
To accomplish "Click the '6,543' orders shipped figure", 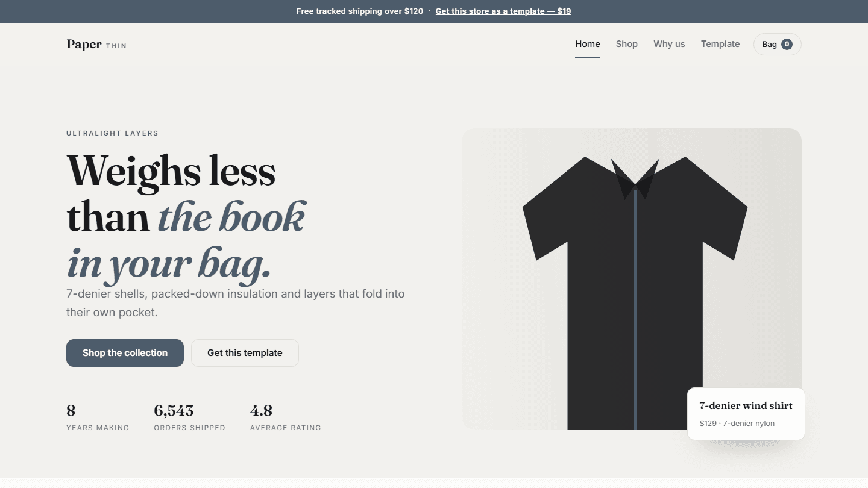I will [174, 411].
